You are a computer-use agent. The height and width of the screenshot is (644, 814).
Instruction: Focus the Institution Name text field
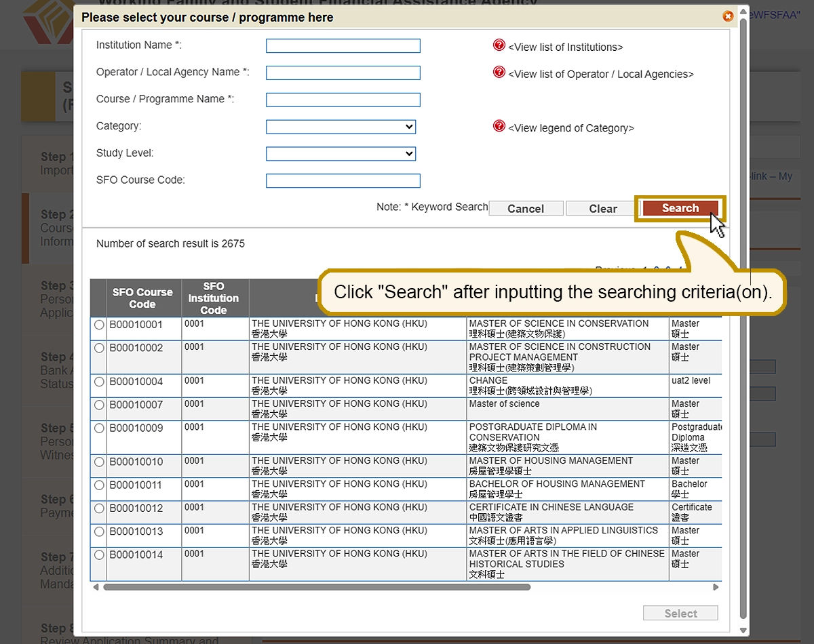pos(343,46)
